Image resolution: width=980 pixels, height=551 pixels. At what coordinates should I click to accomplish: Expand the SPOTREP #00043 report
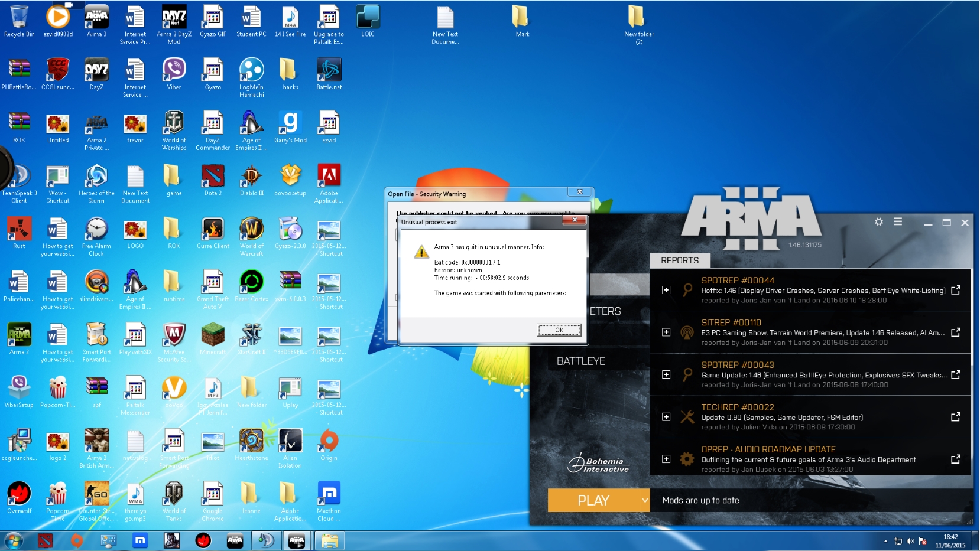[666, 374]
